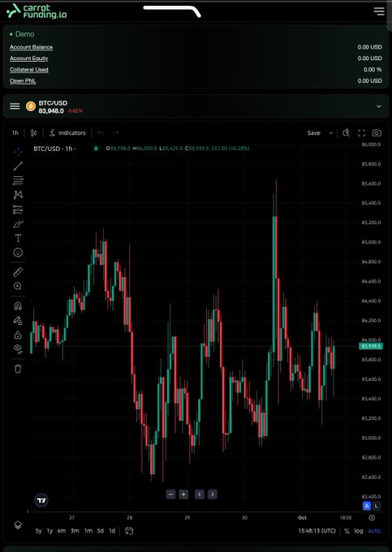Select the 6m date range
The height and width of the screenshot is (552, 392).
pos(62,531)
